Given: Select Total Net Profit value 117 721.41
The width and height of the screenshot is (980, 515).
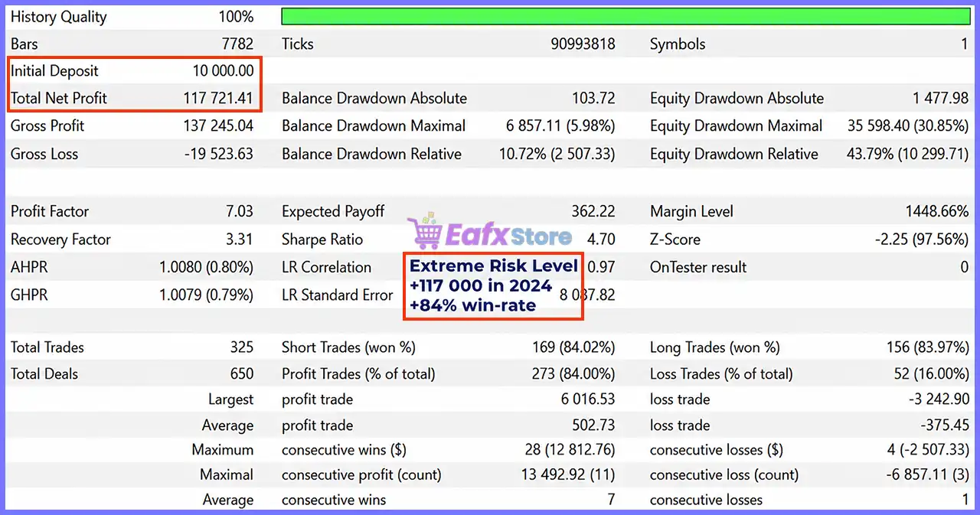Looking at the screenshot, I should click(219, 98).
